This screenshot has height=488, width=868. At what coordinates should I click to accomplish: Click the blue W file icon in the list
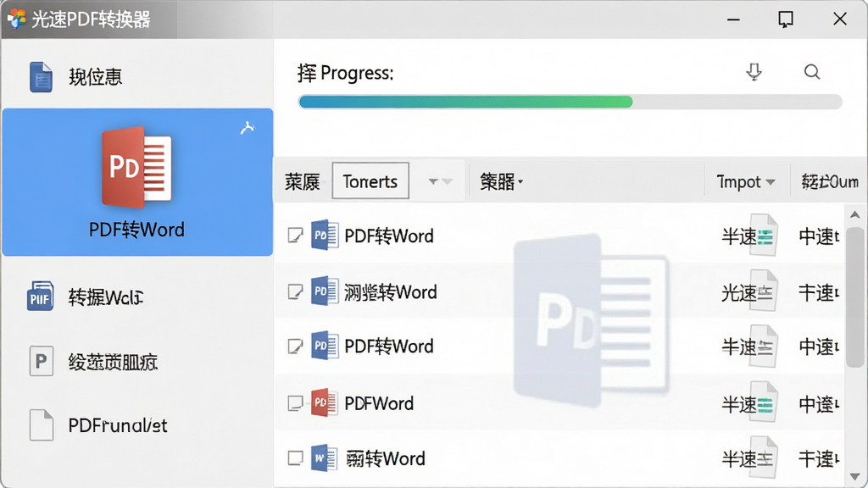tap(325, 458)
